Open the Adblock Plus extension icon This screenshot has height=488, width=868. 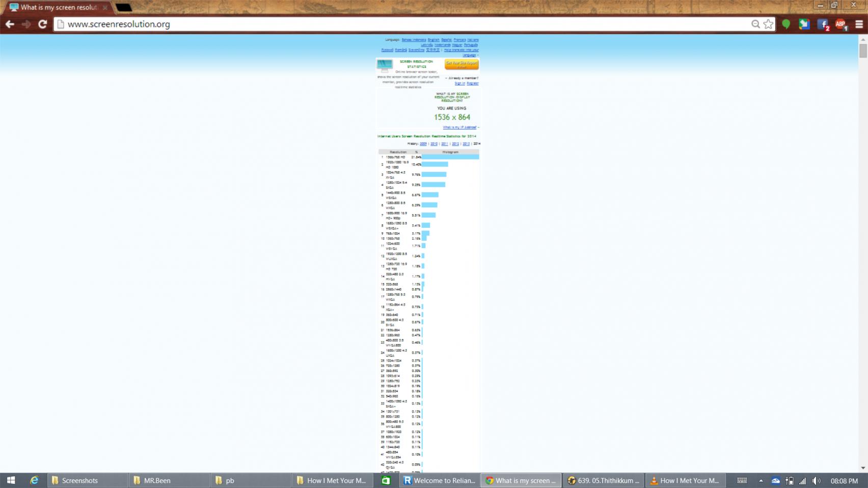click(840, 24)
